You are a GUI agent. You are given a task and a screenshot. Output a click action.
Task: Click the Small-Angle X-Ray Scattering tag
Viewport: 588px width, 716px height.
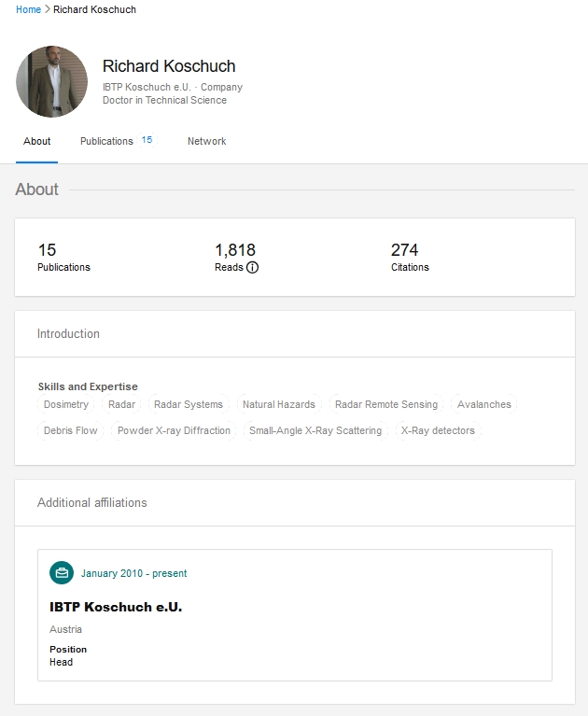coord(315,430)
